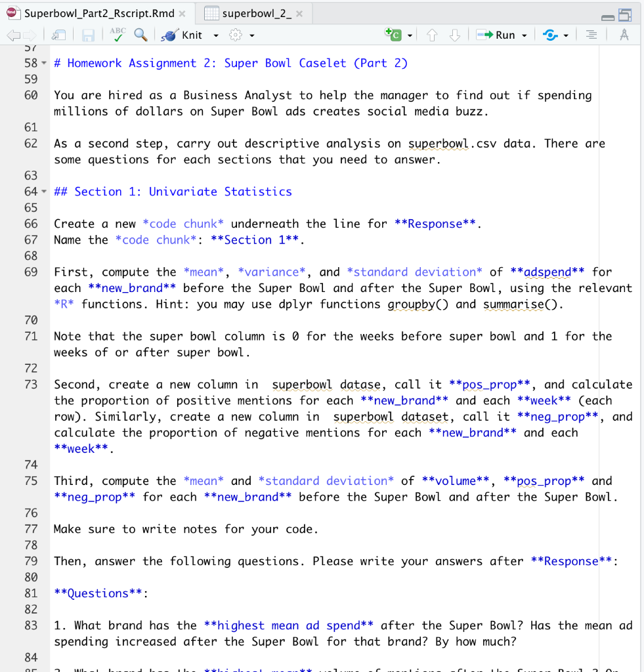Image resolution: width=644 pixels, height=672 pixels.
Task: Click line number 77 in gutter
Action: click(x=31, y=530)
